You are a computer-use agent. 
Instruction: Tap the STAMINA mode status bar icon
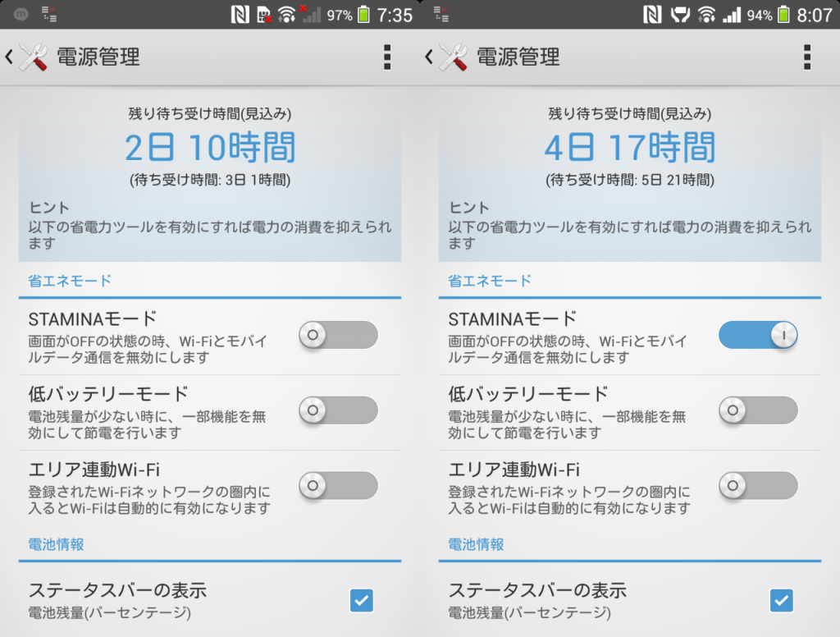point(680,15)
